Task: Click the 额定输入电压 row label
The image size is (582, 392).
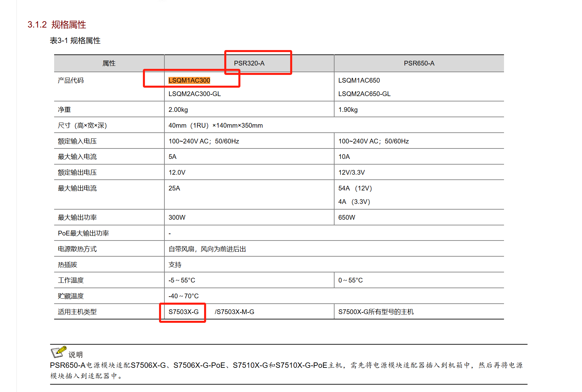Action: (x=77, y=141)
